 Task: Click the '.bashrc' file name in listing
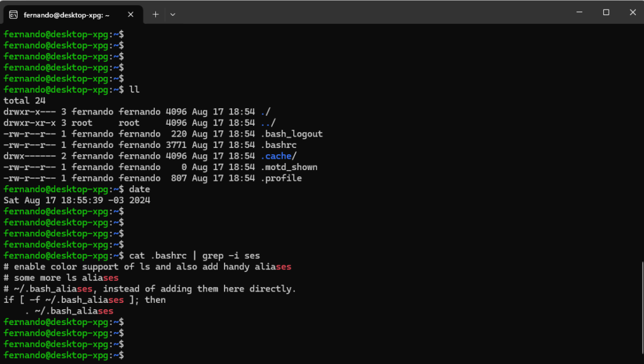[279, 145]
